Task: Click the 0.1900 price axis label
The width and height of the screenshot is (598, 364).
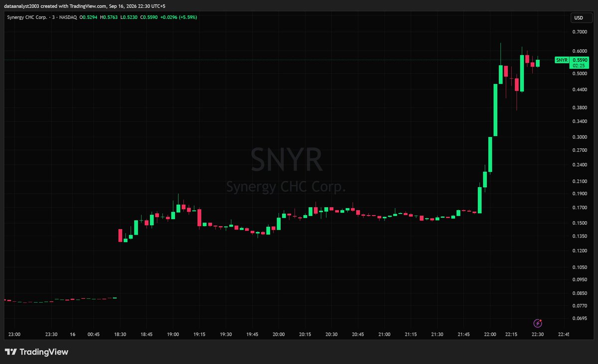Action: (580, 194)
